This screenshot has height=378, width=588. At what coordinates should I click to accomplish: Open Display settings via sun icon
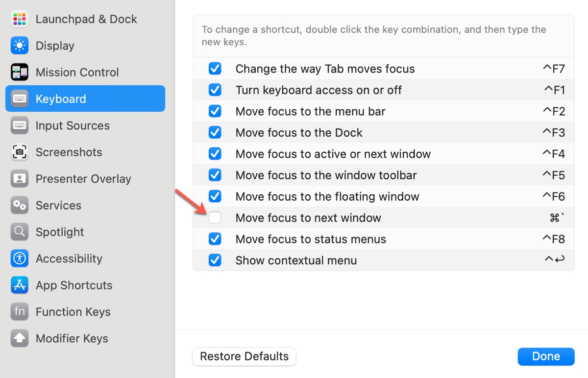pos(20,46)
